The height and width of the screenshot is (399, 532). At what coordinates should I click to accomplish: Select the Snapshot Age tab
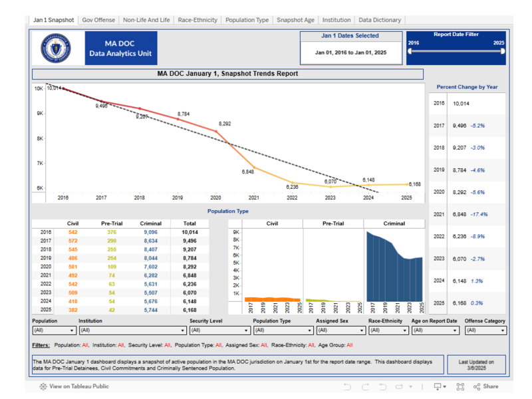coord(295,20)
